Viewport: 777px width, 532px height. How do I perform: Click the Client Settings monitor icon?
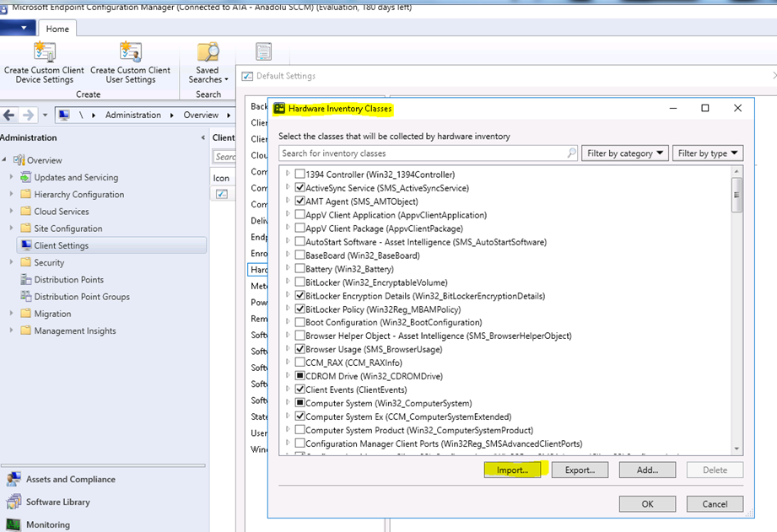(x=26, y=245)
